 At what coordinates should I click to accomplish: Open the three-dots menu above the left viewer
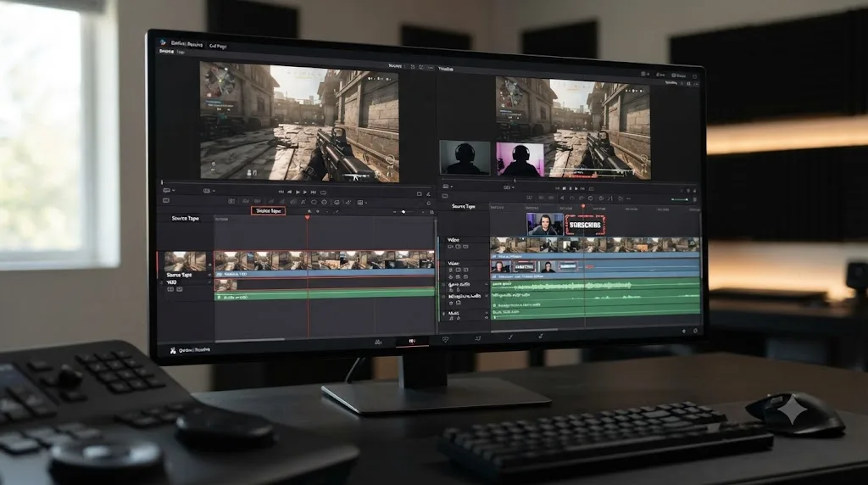[431, 67]
